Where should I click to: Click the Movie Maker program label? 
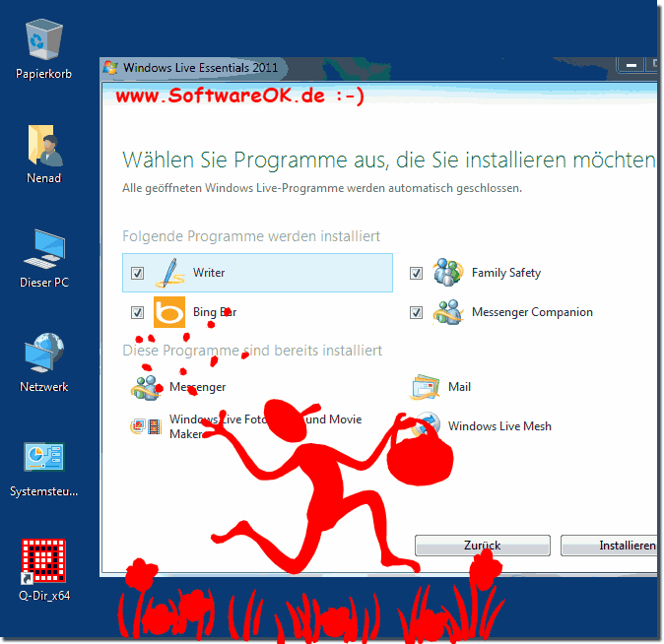[266, 426]
